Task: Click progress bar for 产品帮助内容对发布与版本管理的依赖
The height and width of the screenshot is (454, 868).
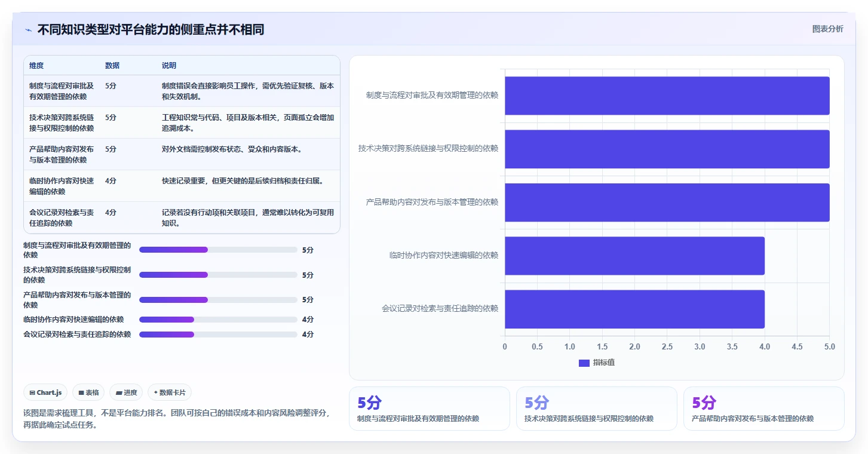Action: tap(218, 300)
